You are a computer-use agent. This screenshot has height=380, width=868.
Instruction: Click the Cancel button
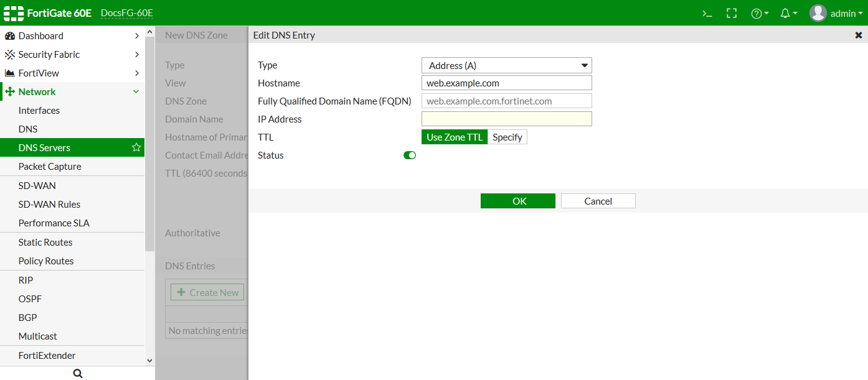coord(598,201)
